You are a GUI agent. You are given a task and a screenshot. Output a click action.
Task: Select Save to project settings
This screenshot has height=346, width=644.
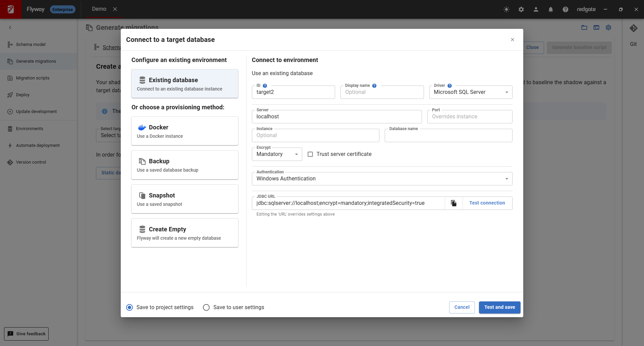pos(129,307)
